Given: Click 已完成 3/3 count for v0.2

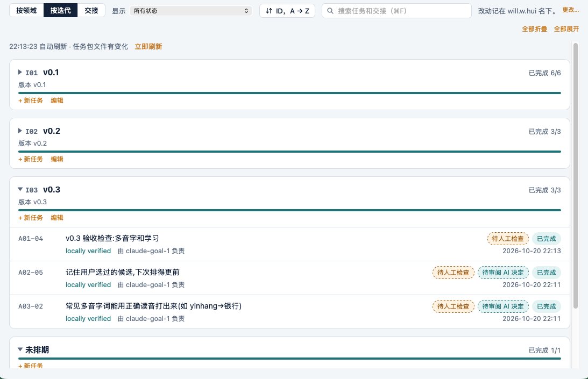Looking at the screenshot, I should click(x=545, y=131).
